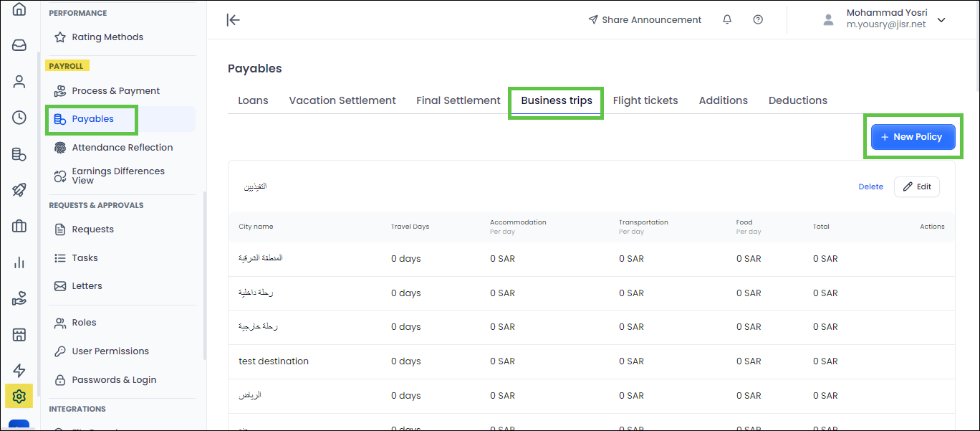
Task: Click the settings gear icon
Action: point(19,396)
